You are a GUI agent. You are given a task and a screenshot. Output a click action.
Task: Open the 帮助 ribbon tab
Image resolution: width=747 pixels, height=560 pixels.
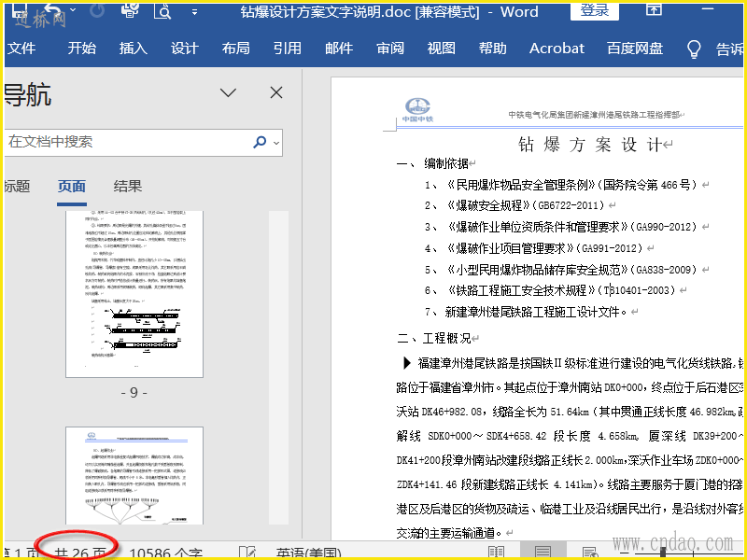coord(493,49)
